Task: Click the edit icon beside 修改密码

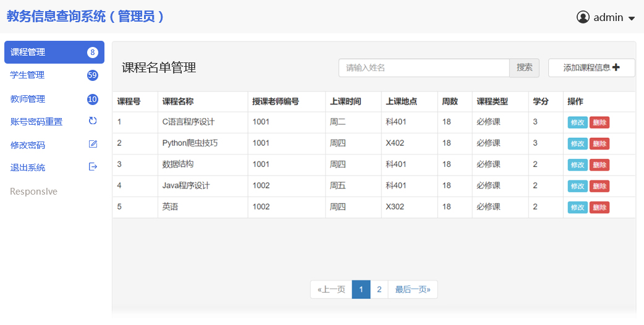Action: coord(93,145)
